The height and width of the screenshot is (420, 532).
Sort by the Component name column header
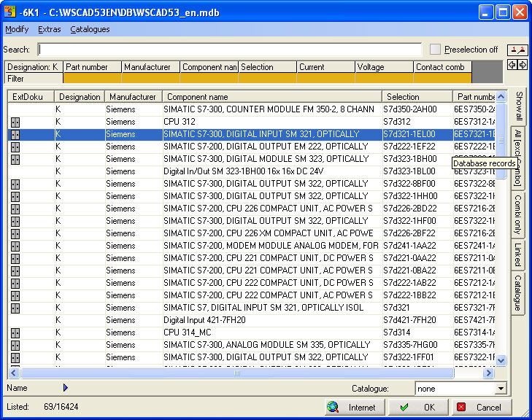[x=272, y=97]
